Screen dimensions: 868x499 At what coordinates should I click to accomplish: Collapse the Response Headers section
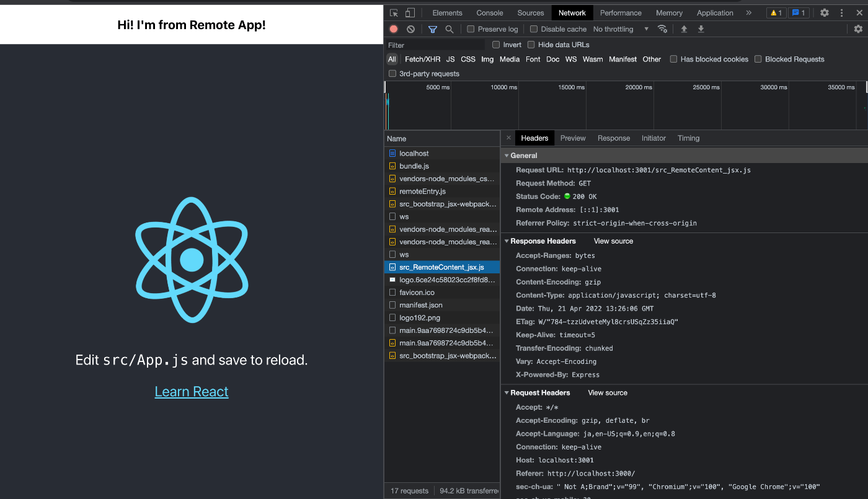(x=507, y=241)
